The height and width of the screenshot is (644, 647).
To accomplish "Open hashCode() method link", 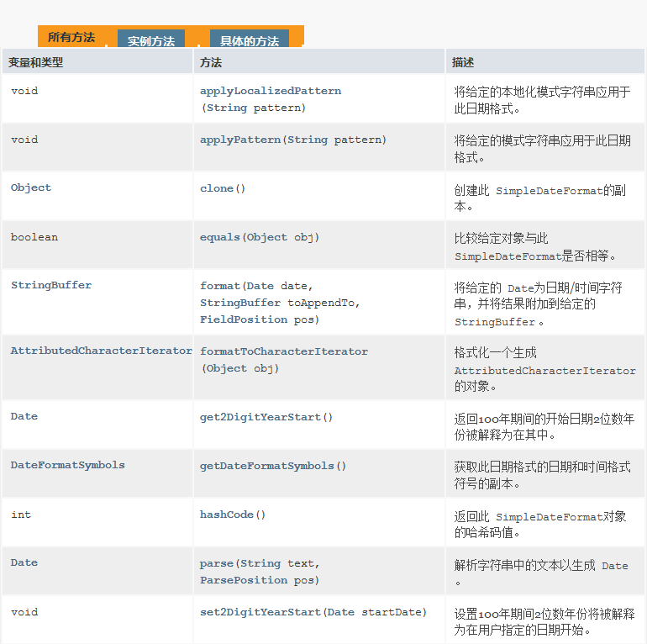I will pyautogui.click(x=232, y=515).
